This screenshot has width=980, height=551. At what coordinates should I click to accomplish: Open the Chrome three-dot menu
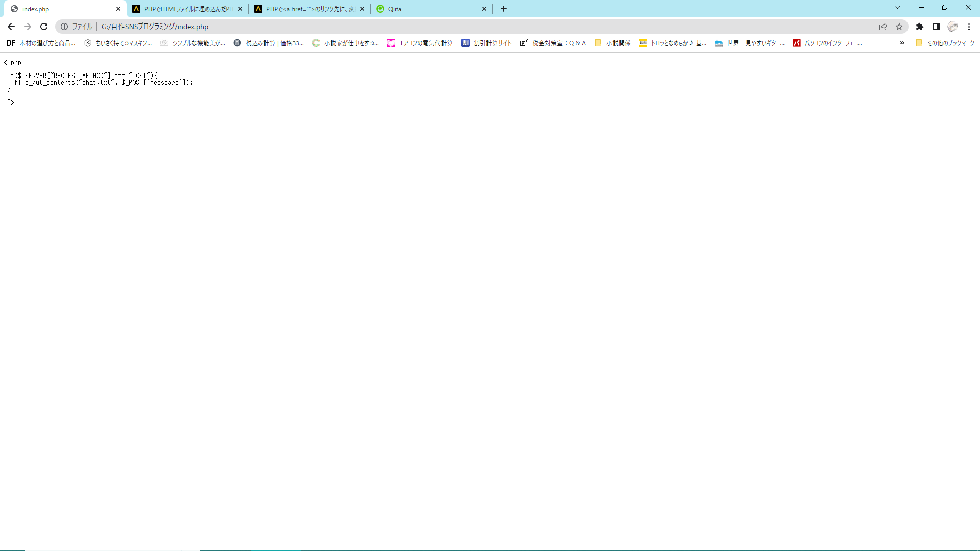click(969, 27)
